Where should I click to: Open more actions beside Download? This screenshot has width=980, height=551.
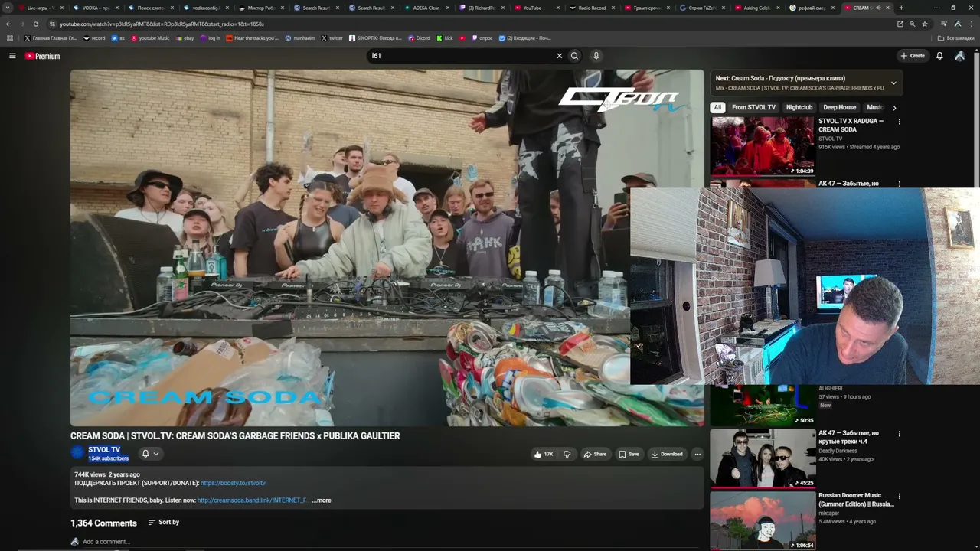[697, 454]
